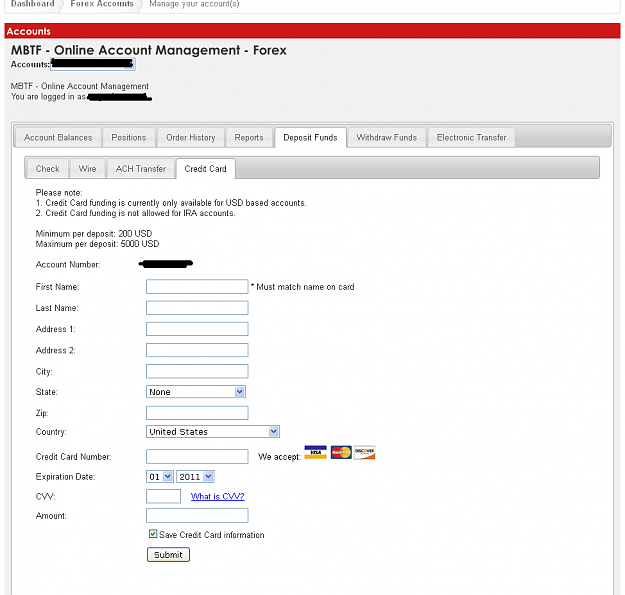Select the Wire deposit sub-tab
The width and height of the screenshot is (625, 595).
pyautogui.click(x=87, y=169)
